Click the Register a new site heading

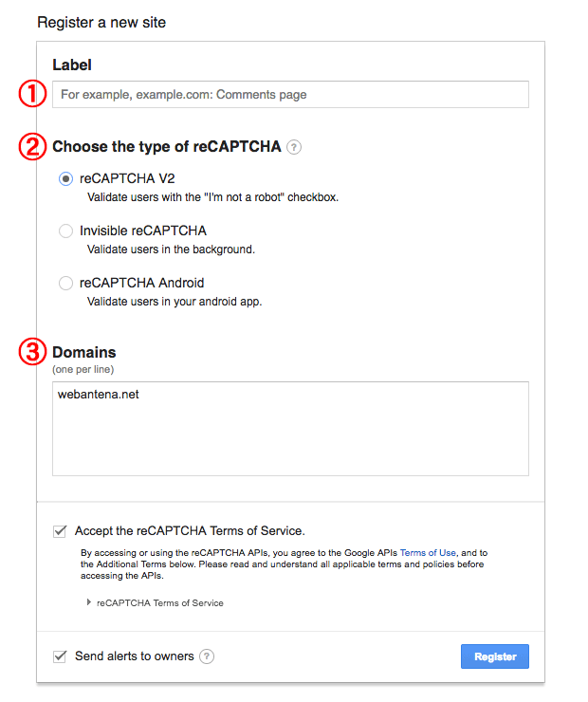(x=101, y=23)
